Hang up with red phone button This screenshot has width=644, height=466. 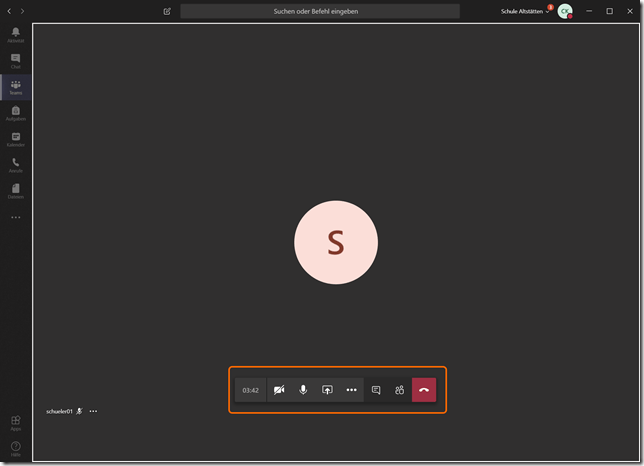424,390
